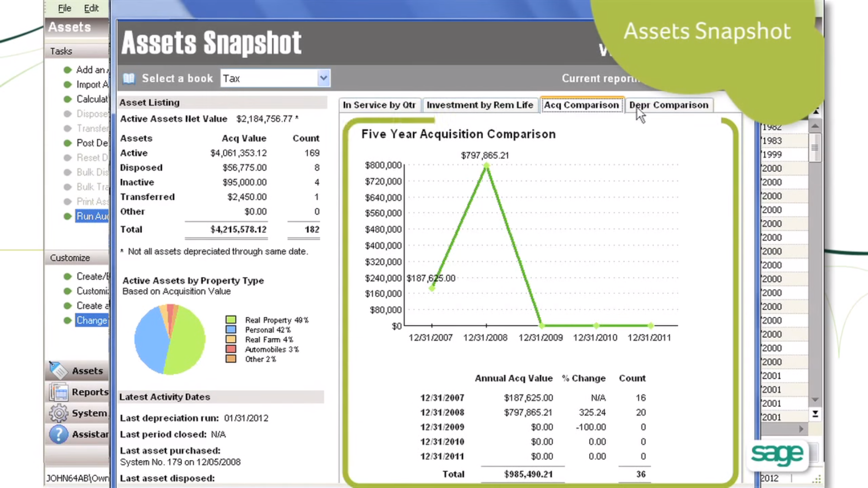Image resolution: width=868 pixels, height=488 pixels.
Task: Click green bullet next to Post Depreciation task
Action: pos(68,143)
